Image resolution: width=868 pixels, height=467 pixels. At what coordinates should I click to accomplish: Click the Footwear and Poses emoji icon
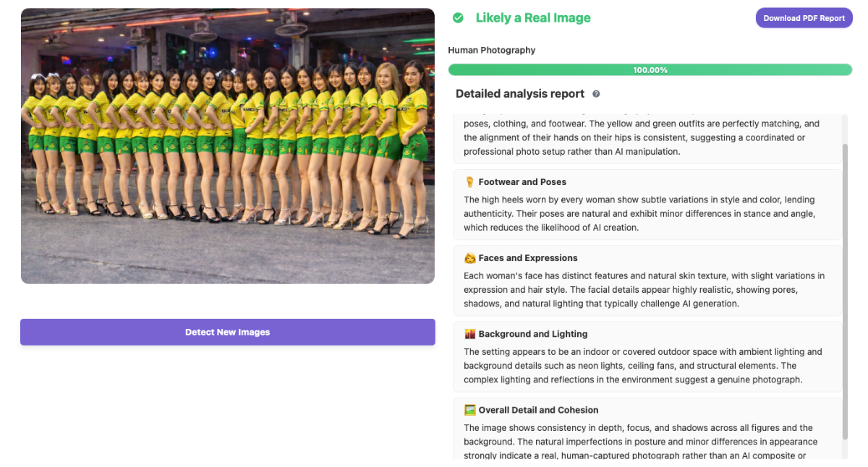coord(470,182)
